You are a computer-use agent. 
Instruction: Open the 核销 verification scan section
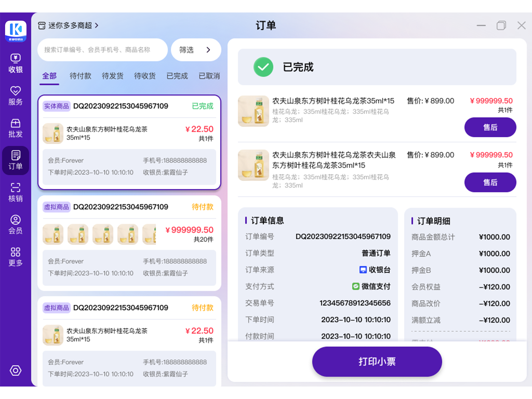16,193
